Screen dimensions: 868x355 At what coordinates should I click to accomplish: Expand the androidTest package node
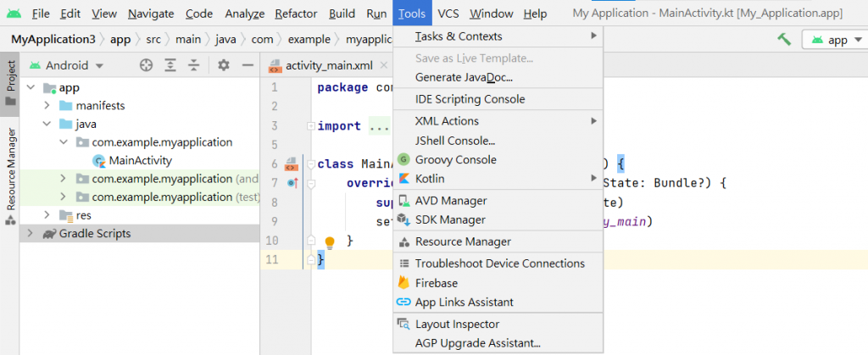coord(63,179)
